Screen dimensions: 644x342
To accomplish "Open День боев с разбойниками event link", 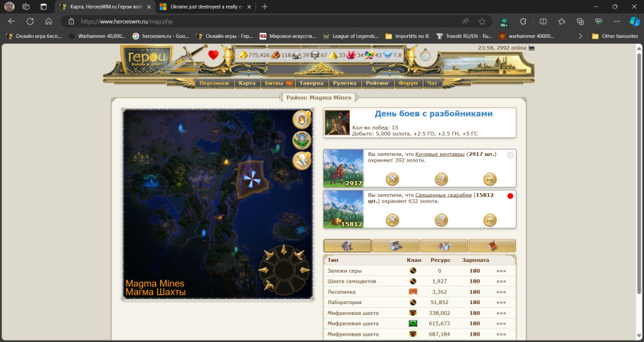I will coord(434,114).
